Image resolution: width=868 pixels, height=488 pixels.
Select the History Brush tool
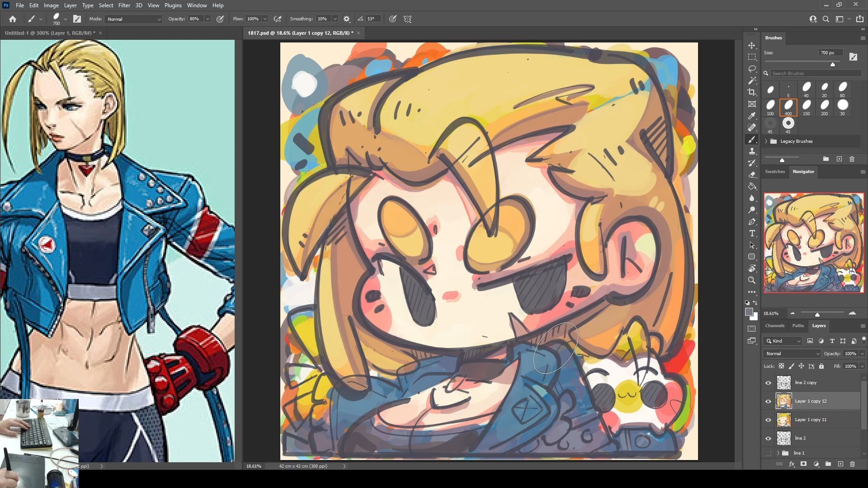pos(752,163)
